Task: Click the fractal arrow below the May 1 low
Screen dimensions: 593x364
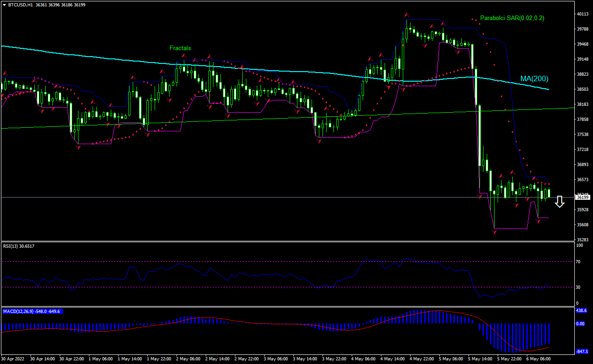Action: point(78,147)
